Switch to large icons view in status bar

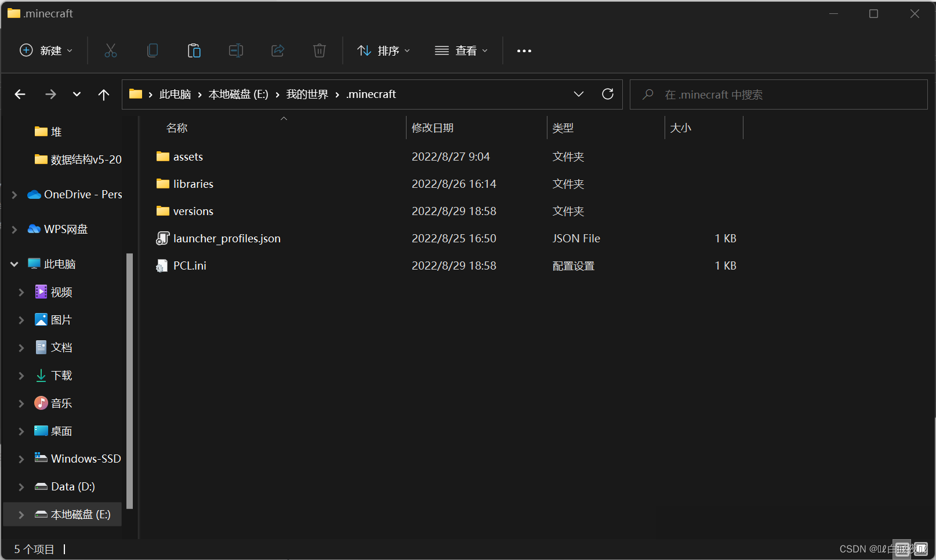tap(920, 548)
